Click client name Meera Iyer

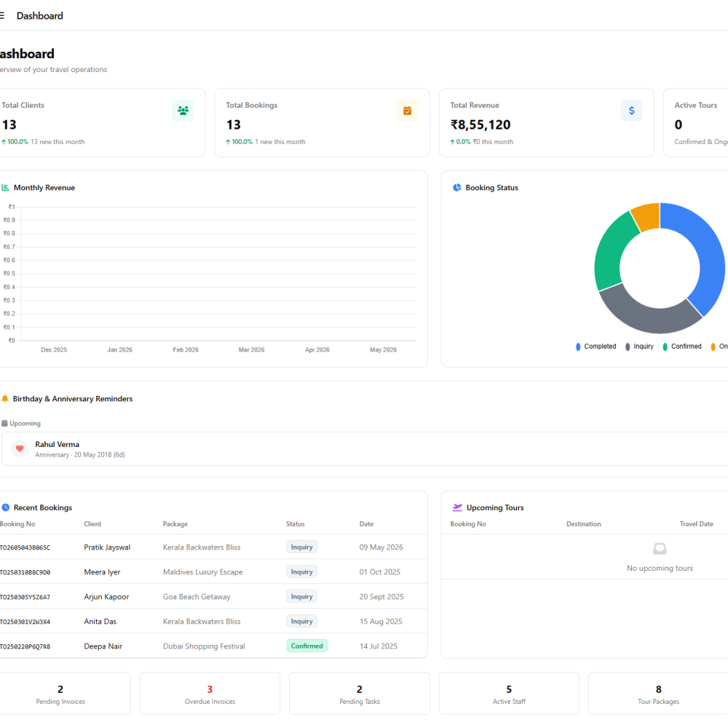102,572
